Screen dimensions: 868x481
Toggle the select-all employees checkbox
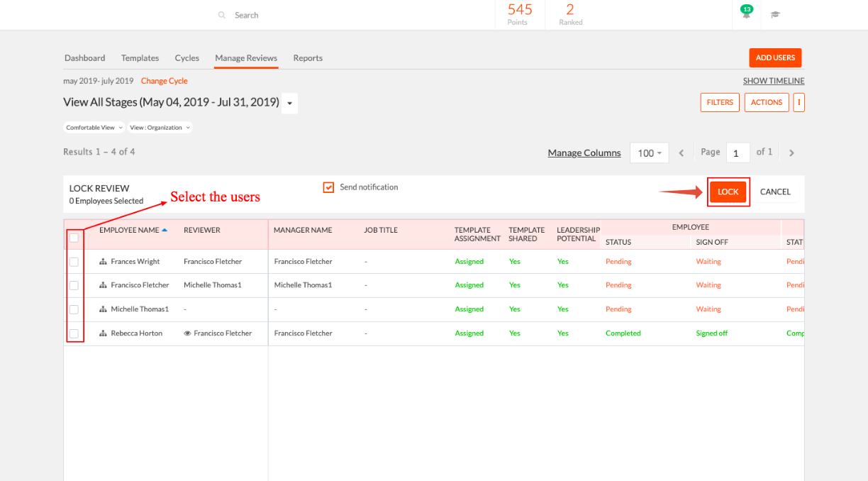click(74, 238)
